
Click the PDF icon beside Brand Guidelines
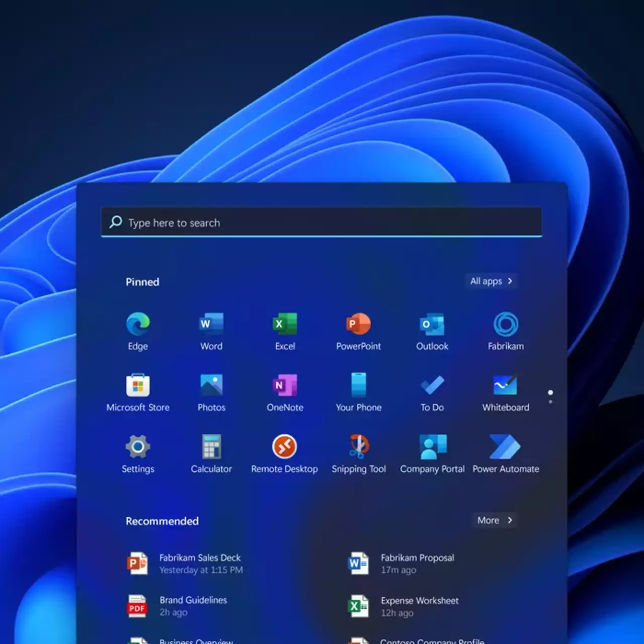pos(137,606)
